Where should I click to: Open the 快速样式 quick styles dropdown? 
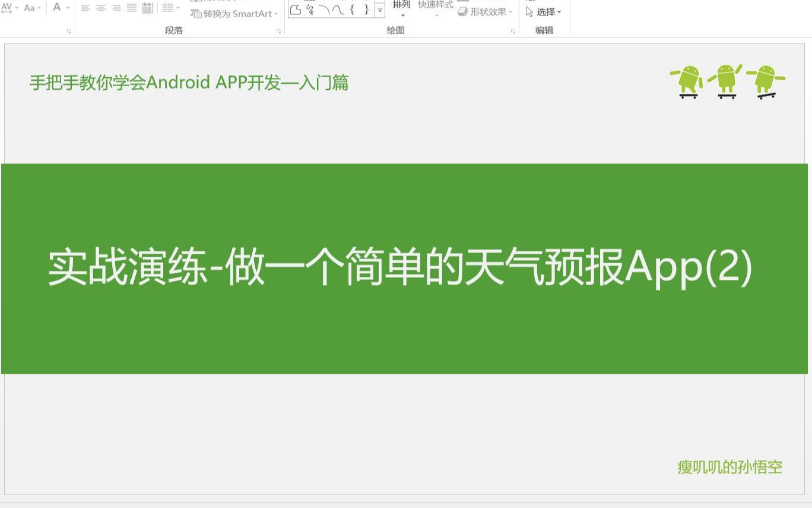(436, 8)
